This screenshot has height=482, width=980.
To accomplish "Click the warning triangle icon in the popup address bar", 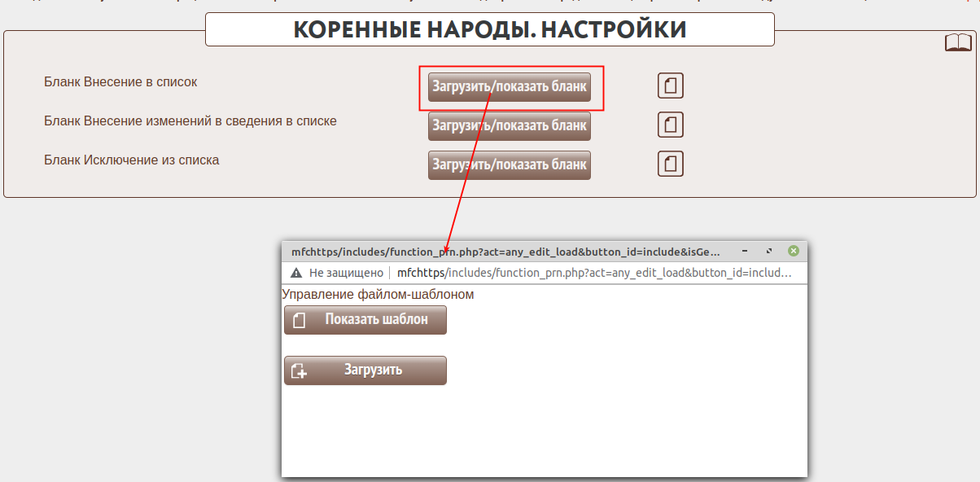I will [x=296, y=273].
